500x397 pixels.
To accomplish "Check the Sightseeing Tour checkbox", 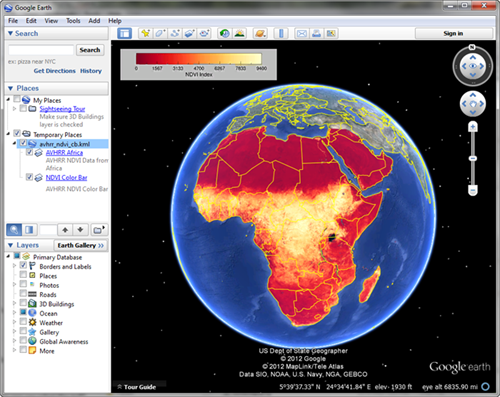I will tap(23, 108).
